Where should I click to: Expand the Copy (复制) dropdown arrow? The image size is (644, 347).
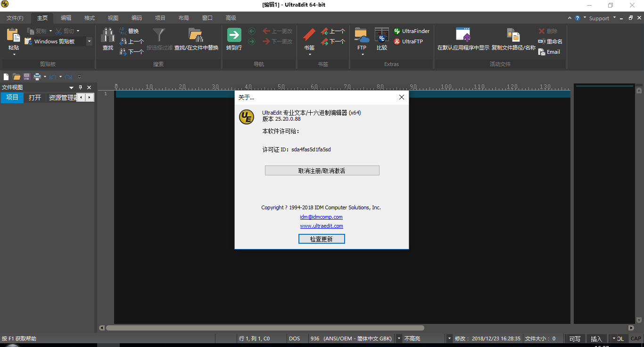(x=50, y=31)
